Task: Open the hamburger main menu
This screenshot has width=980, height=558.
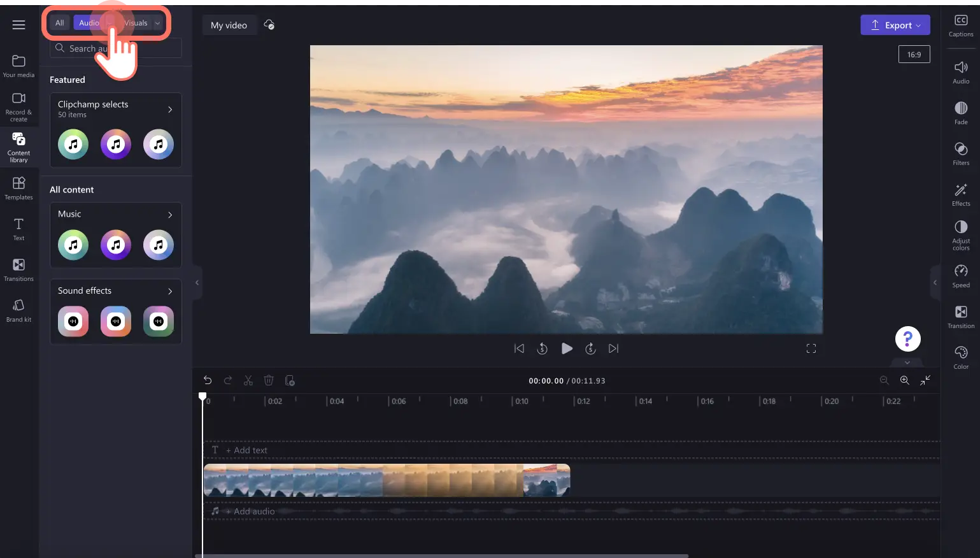Action: click(x=18, y=25)
